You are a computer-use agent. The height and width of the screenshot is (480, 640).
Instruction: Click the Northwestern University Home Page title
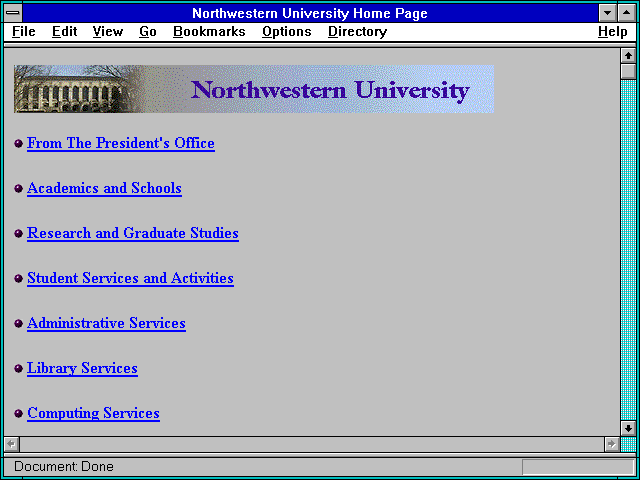click(310, 13)
